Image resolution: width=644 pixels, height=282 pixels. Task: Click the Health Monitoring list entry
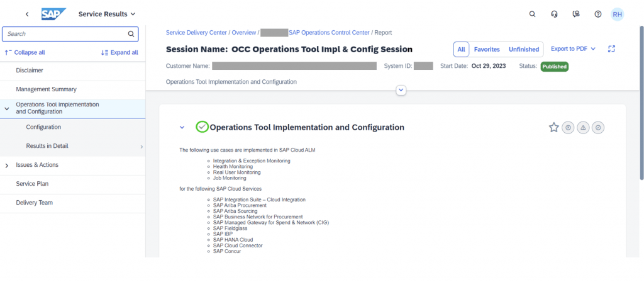[x=233, y=166]
